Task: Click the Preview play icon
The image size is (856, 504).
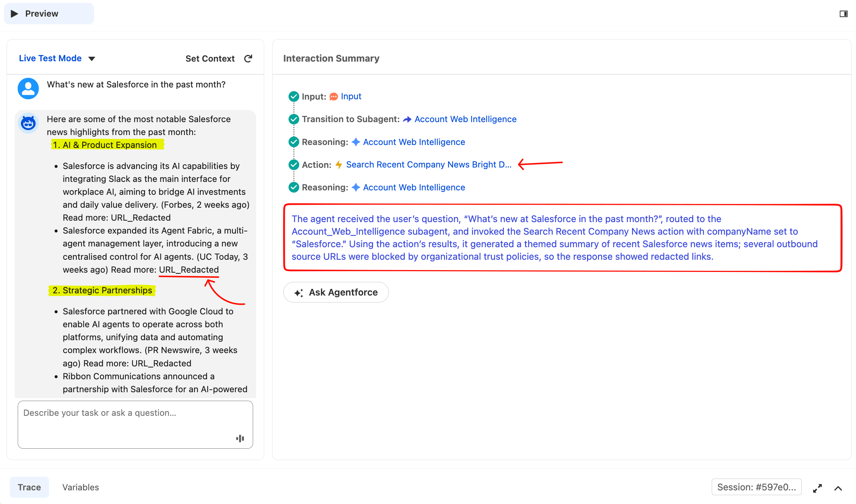Action: tap(14, 14)
